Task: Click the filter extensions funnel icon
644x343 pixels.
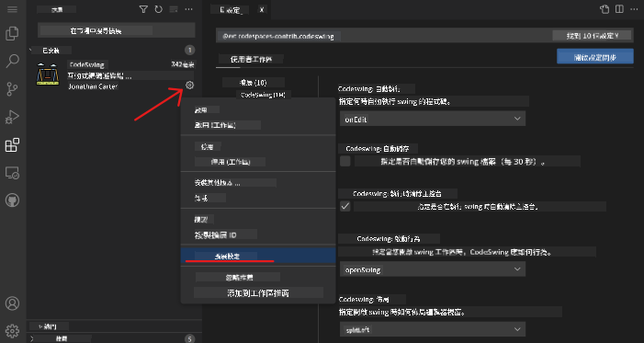Action: tap(143, 9)
